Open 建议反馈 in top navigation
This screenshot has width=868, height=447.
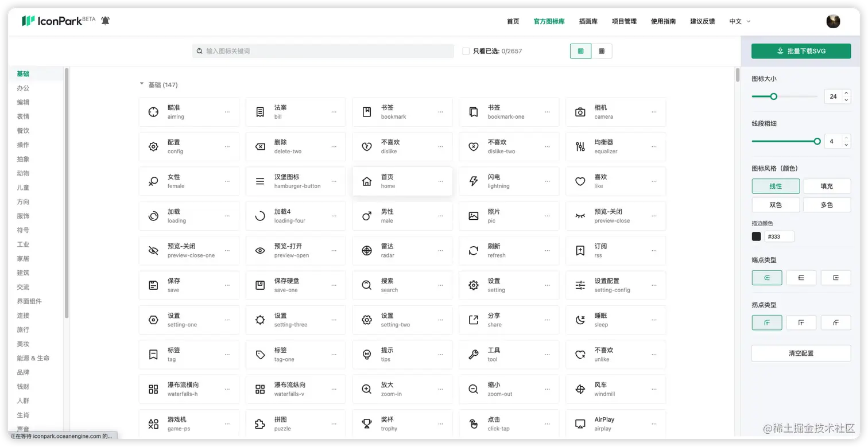[x=703, y=21]
